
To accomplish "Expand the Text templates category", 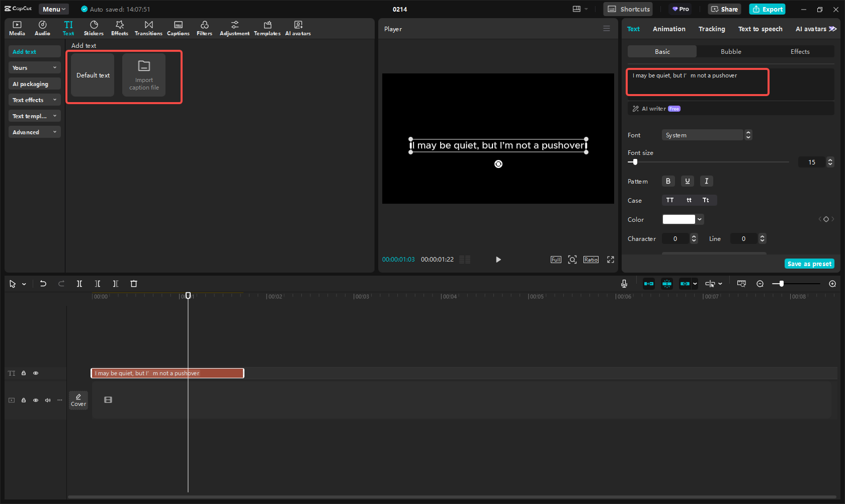I will point(34,116).
